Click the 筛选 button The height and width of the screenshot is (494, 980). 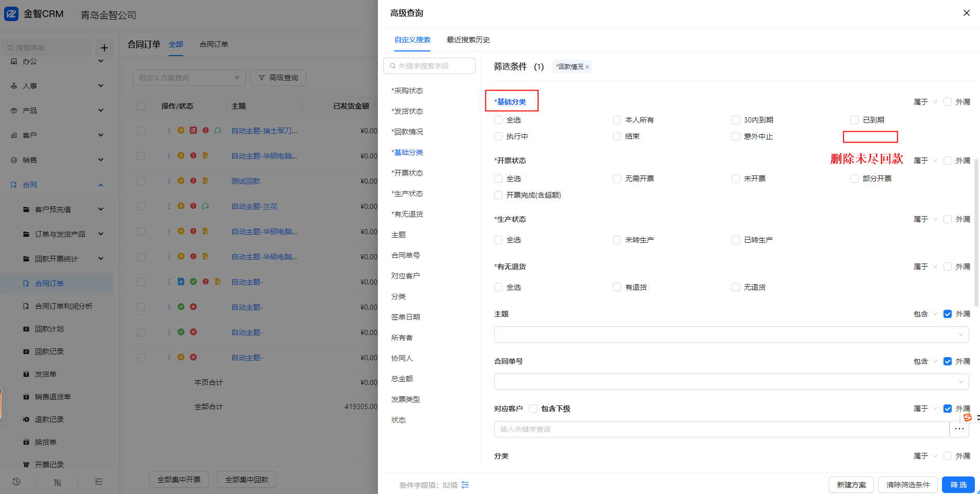pyautogui.click(x=958, y=485)
